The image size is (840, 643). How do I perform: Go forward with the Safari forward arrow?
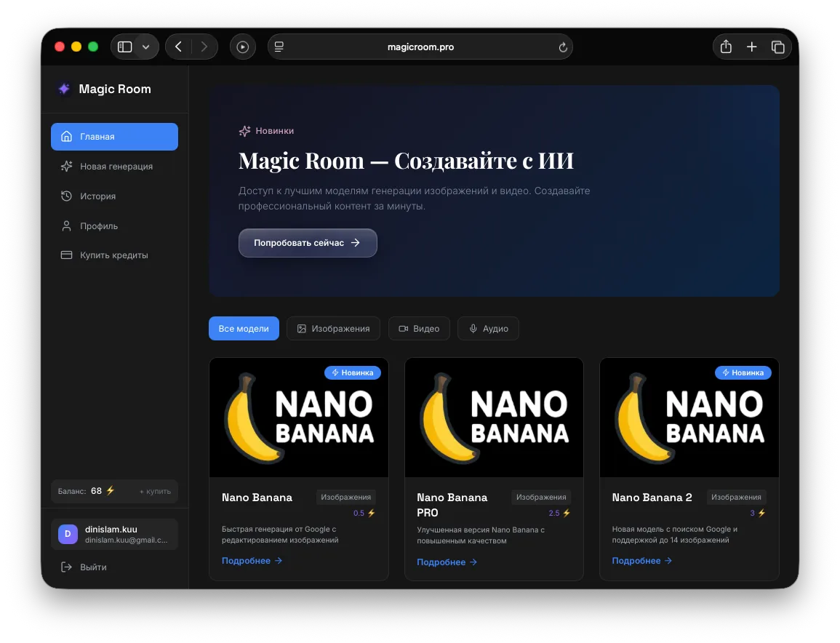[x=204, y=47]
